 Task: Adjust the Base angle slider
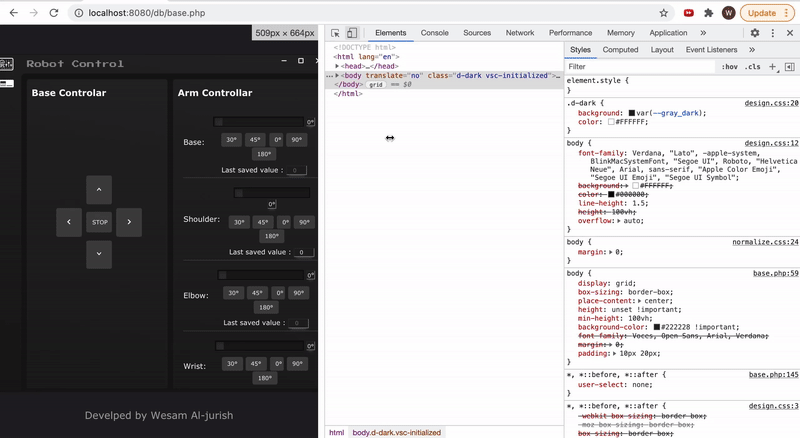(258, 121)
